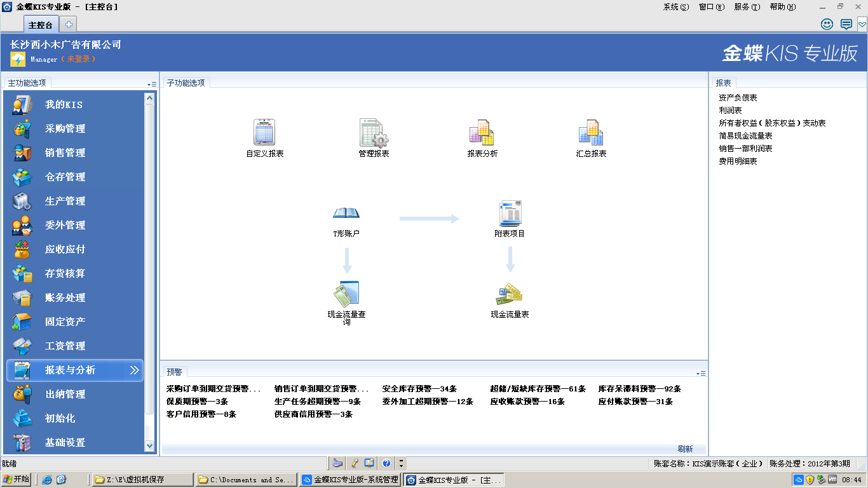Expand the status bar toolbar overflow arrows
Screen dimensions: 868x488
[x=401, y=463]
